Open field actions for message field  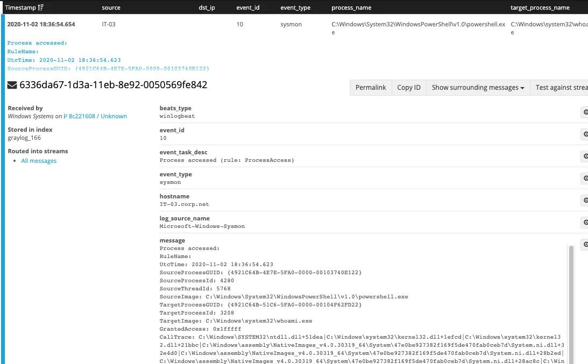[585, 245]
